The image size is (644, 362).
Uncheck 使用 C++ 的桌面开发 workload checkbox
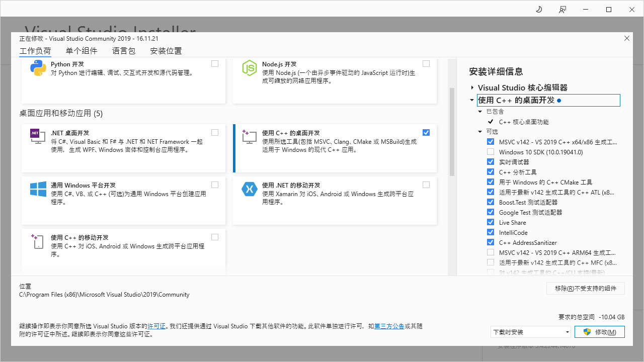pyautogui.click(x=426, y=133)
